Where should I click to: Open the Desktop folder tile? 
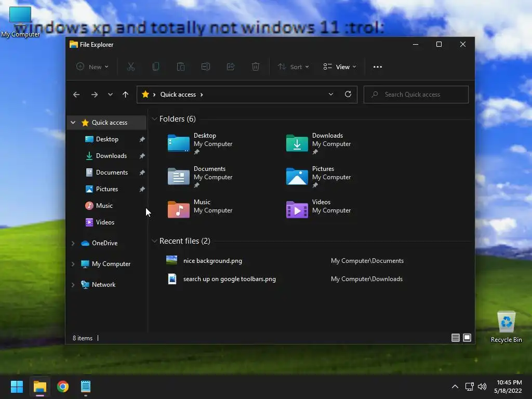click(200, 144)
